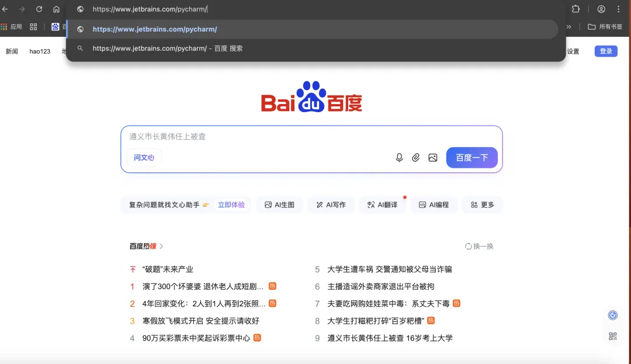Open the "破题"未来产业 headline
The height and width of the screenshot is (364, 631).
[168, 269]
